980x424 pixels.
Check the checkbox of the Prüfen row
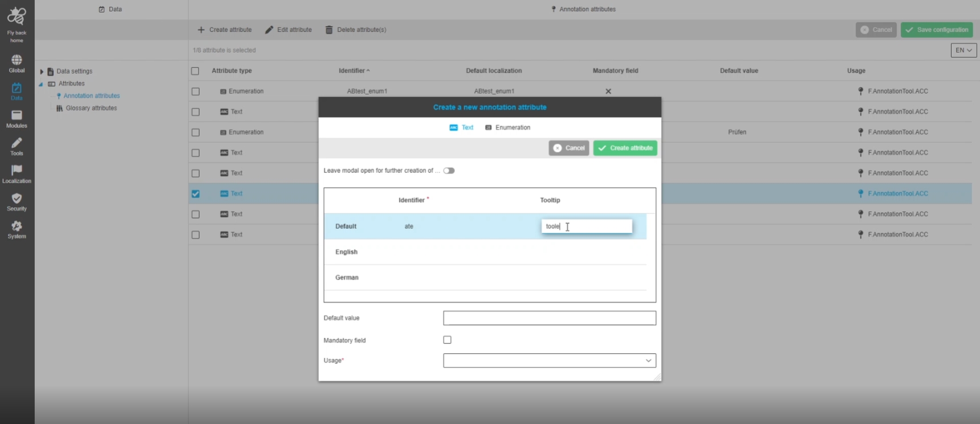[196, 132]
